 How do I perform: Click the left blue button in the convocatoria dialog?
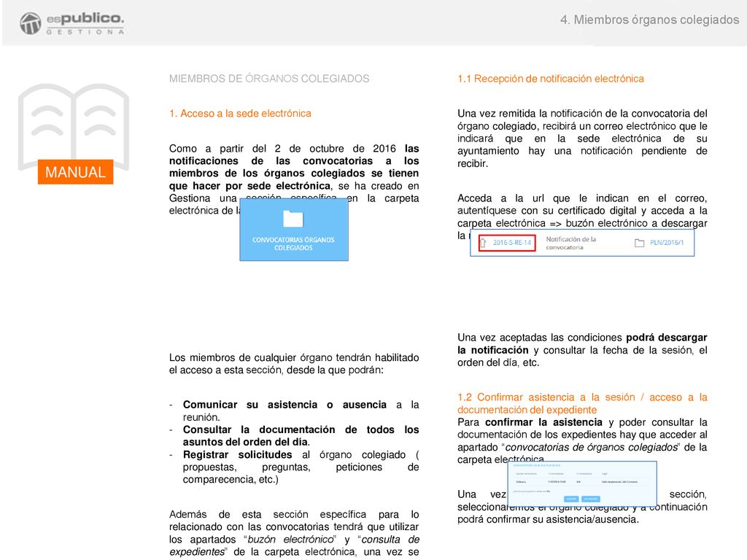[x=570, y=499]
